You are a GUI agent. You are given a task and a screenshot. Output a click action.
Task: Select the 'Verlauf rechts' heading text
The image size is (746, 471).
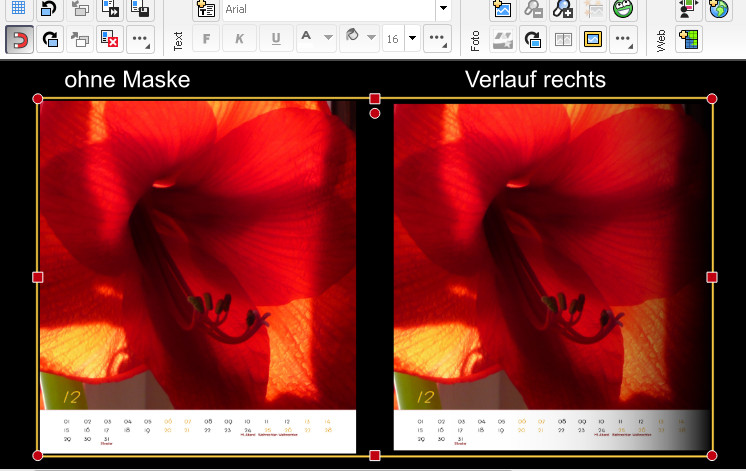pos(535,79)
